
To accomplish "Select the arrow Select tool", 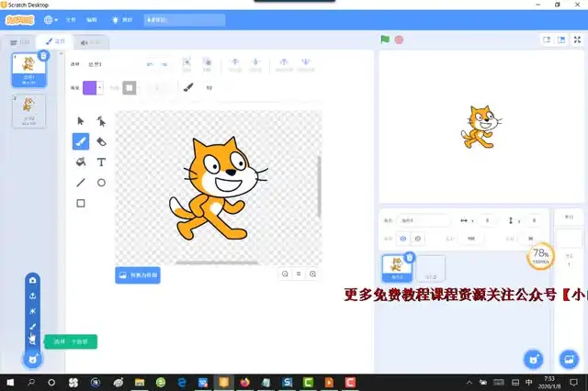I will (81, 121).
